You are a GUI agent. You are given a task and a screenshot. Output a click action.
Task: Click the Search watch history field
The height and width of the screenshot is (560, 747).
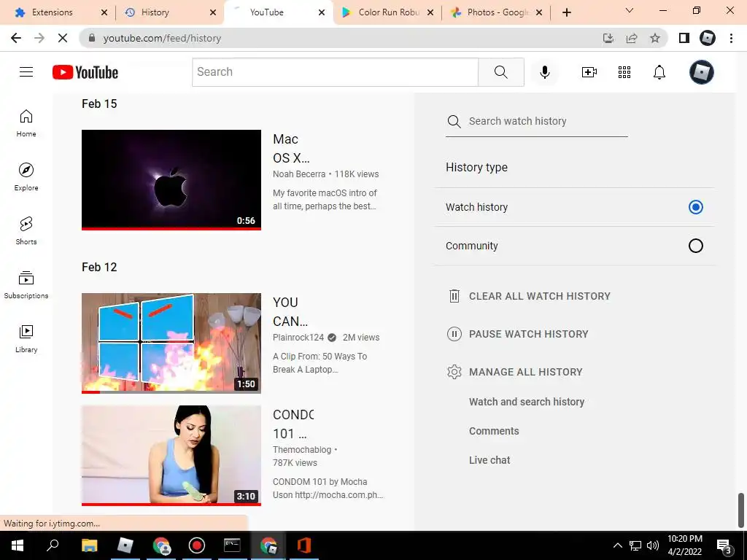537,122
